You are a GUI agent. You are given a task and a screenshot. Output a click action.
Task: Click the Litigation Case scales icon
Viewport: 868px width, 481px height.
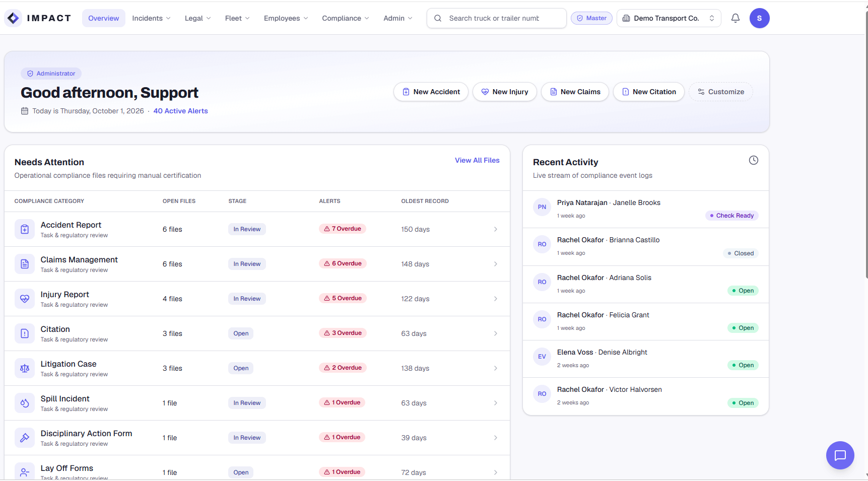coord(25,368)
